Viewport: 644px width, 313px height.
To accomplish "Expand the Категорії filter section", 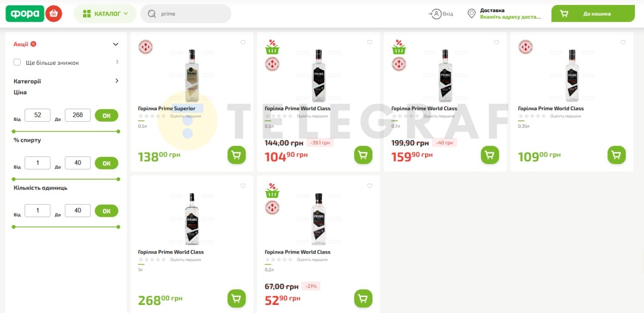I will [117, 81].
